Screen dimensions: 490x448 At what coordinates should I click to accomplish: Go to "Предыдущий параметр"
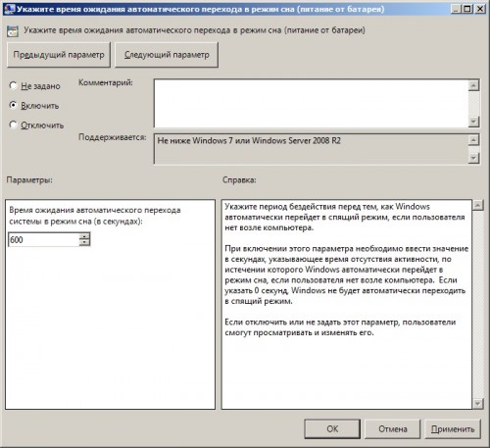tap(59, 55)
